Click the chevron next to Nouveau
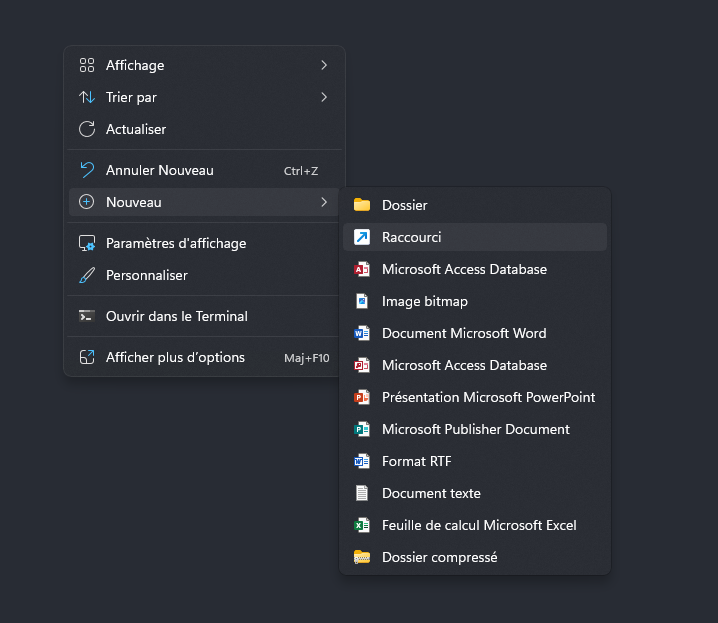The width and height of the screenshot is (718, 623). pyautogui.click(x=324, y=202)
